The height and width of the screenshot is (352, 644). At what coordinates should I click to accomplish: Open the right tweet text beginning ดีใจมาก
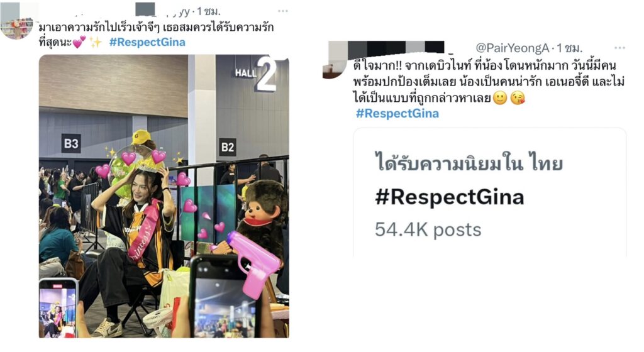489,82
